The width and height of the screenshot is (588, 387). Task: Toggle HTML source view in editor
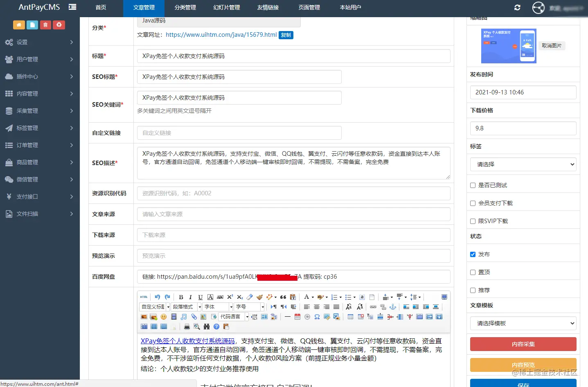click(144, 297)
